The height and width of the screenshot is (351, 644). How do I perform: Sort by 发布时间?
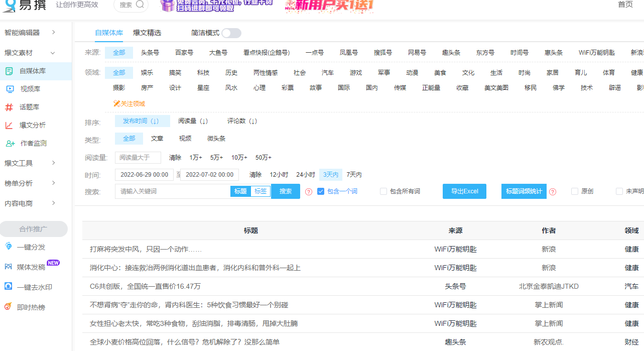tap(143, 121)
